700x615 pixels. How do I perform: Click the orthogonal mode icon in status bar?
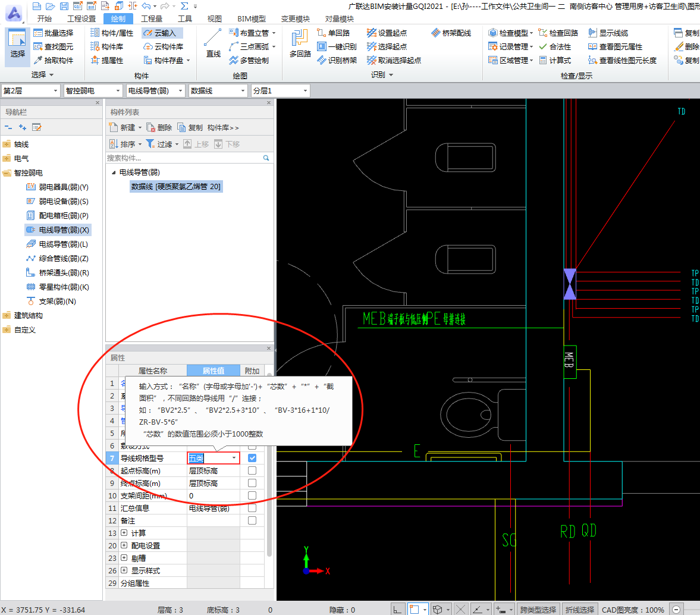[397, 610]
